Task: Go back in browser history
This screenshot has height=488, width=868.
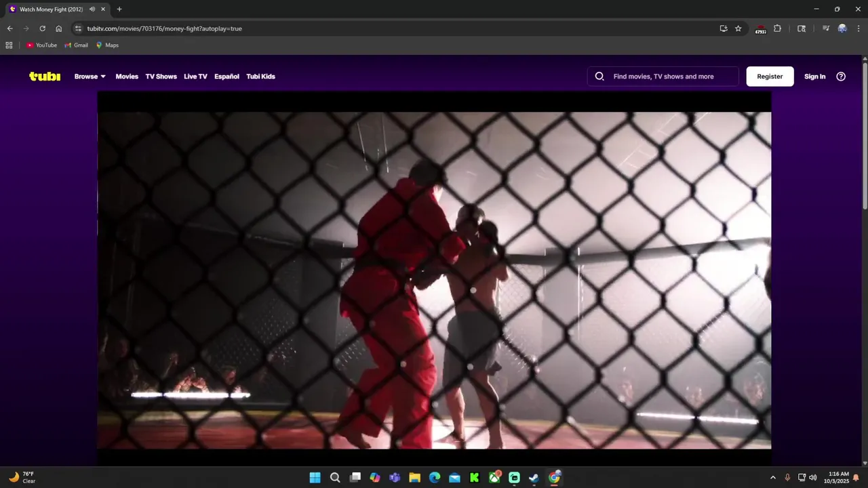Action: 9,28
